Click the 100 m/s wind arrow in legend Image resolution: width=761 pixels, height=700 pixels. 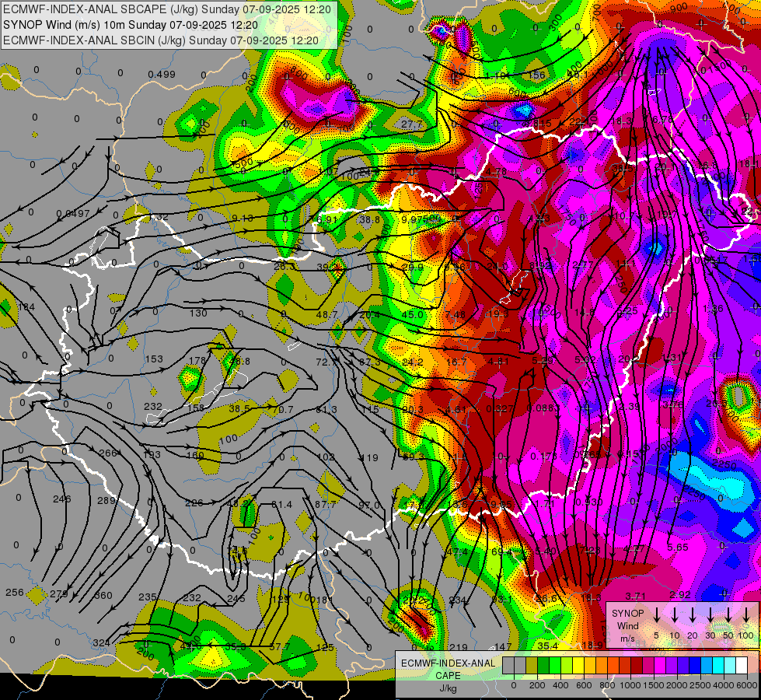746,615
